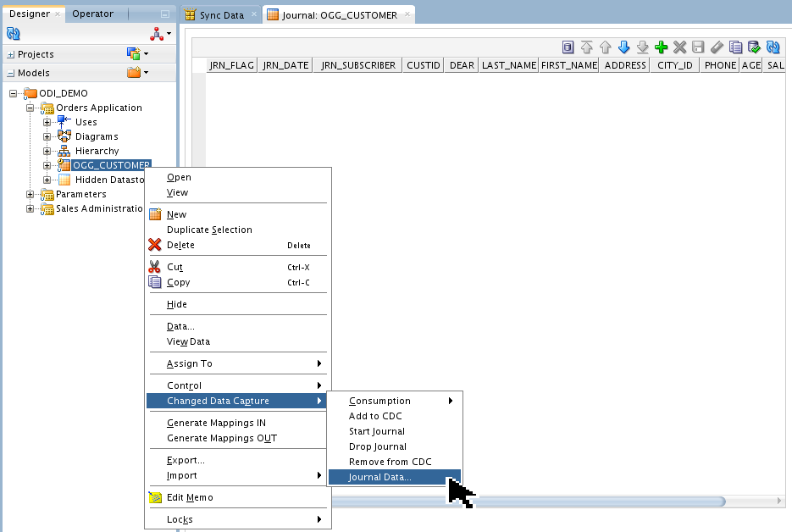Select Add to CDC menu entry
The width and height of the screenshot is (792, 532).
395,416
